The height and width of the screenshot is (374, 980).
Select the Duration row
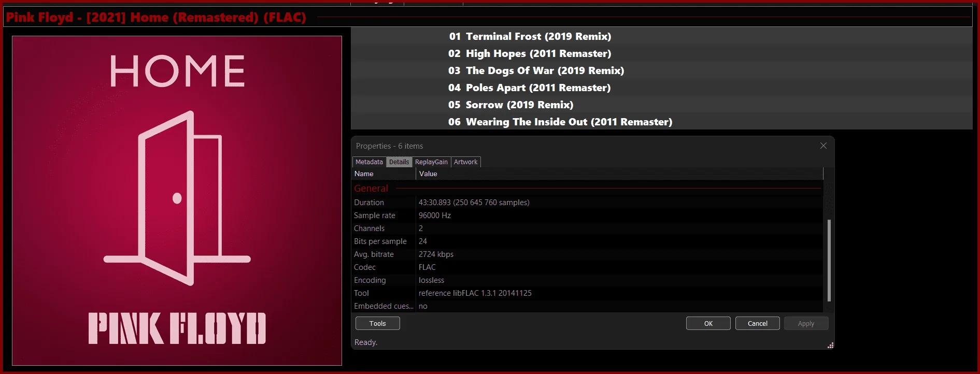tap(588, 203)
